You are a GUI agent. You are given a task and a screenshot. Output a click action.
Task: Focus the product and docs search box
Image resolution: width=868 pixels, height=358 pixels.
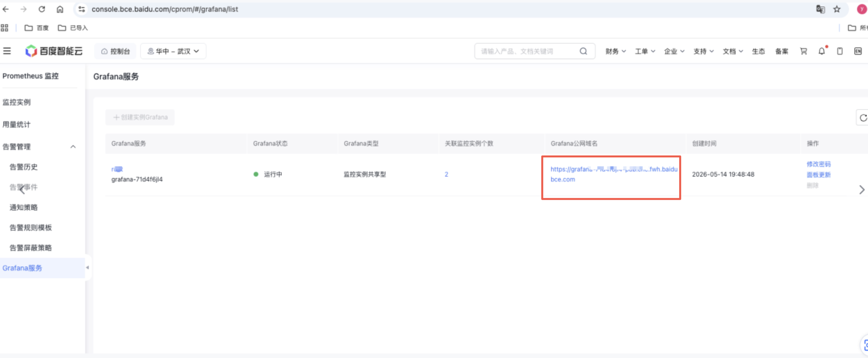pos(535,51)
